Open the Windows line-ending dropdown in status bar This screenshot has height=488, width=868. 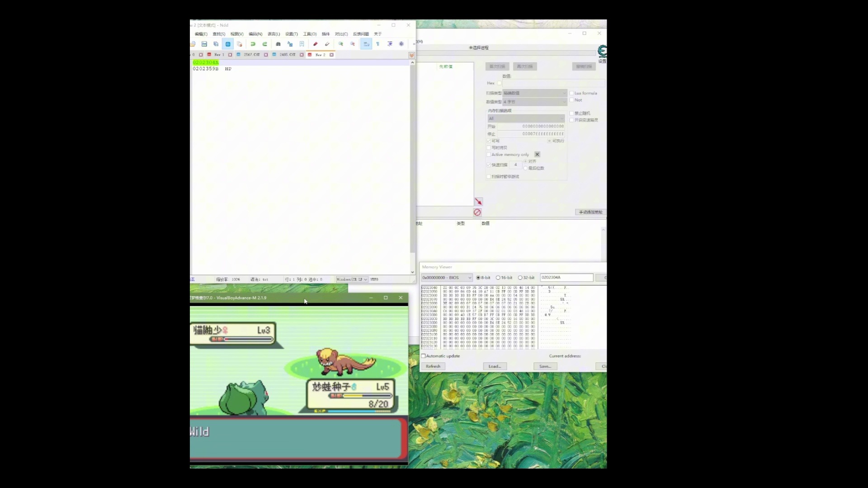coord(352,280)
